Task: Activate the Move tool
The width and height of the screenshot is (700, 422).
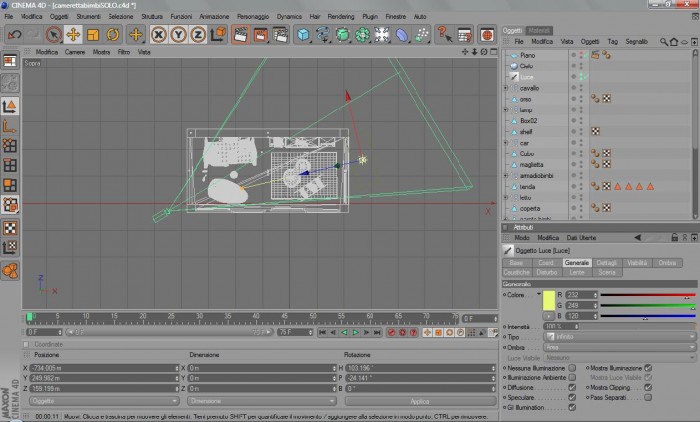Action: 73,34
